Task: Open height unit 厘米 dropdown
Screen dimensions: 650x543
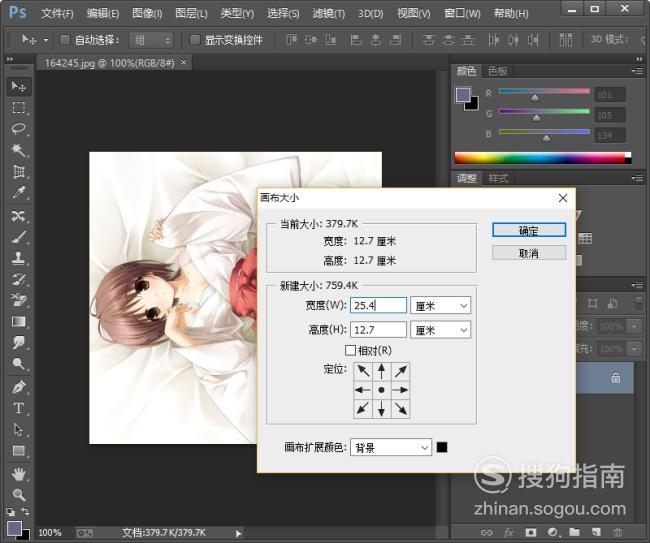Action: click(441, 330)
